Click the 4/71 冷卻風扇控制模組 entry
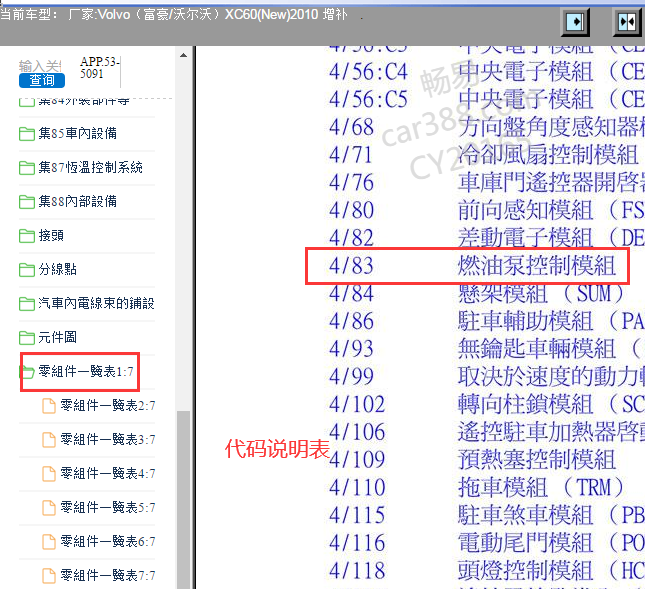This screenshot has width=645, height=589. coord(484,155)
